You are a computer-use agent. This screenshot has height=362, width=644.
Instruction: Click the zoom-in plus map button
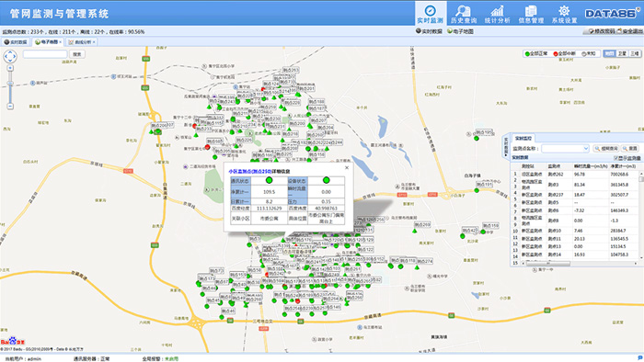coord(10,68)
